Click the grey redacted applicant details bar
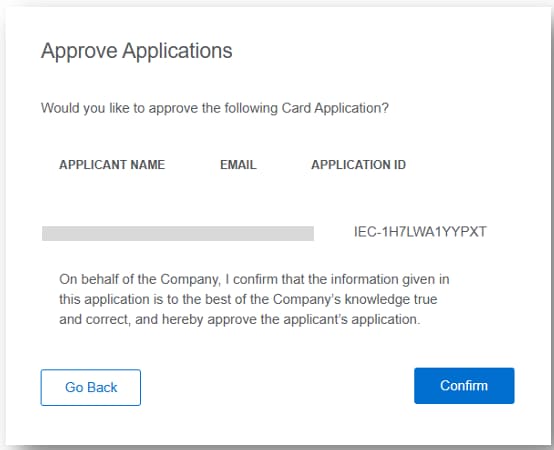Image resolution: width=554 pixels, height=450 pixels. (x=178, y=233)
